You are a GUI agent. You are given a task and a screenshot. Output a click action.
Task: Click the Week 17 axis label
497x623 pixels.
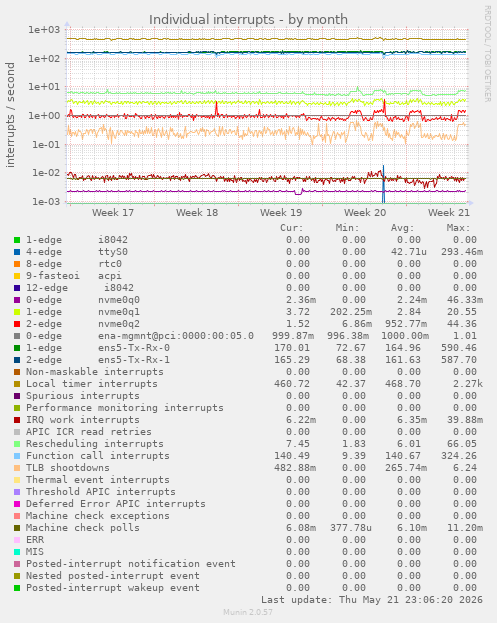(x=113, y=213)
